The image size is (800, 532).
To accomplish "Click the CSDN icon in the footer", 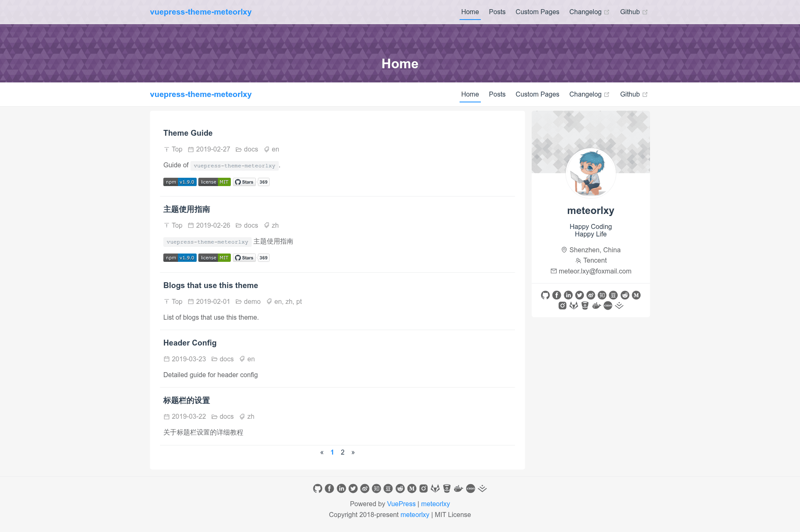I will (x=471, y=489).
